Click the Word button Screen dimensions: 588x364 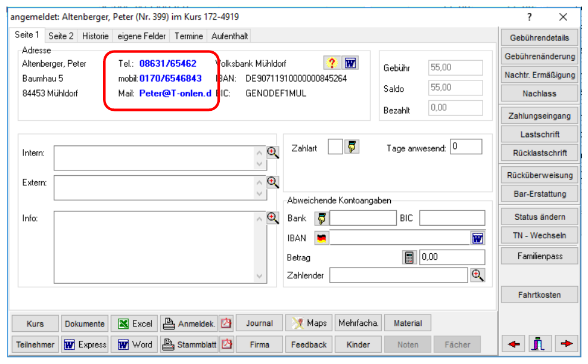point(135,344)
